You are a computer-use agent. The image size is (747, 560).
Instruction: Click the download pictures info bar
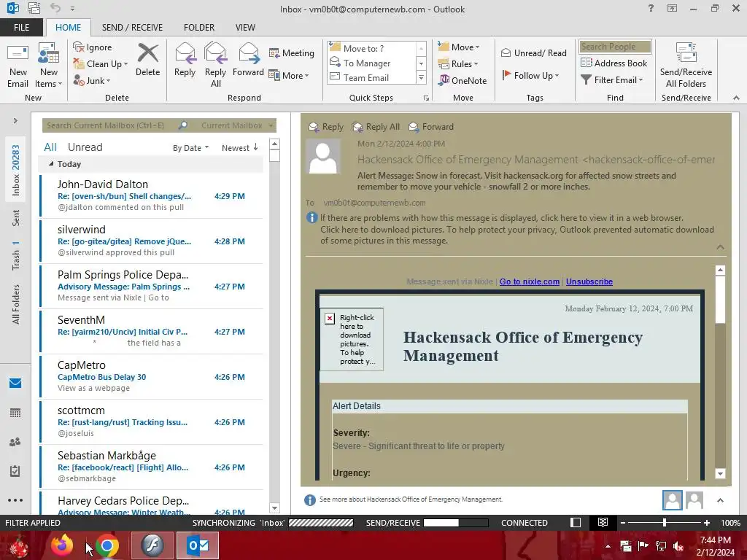(x=517, y=235)
